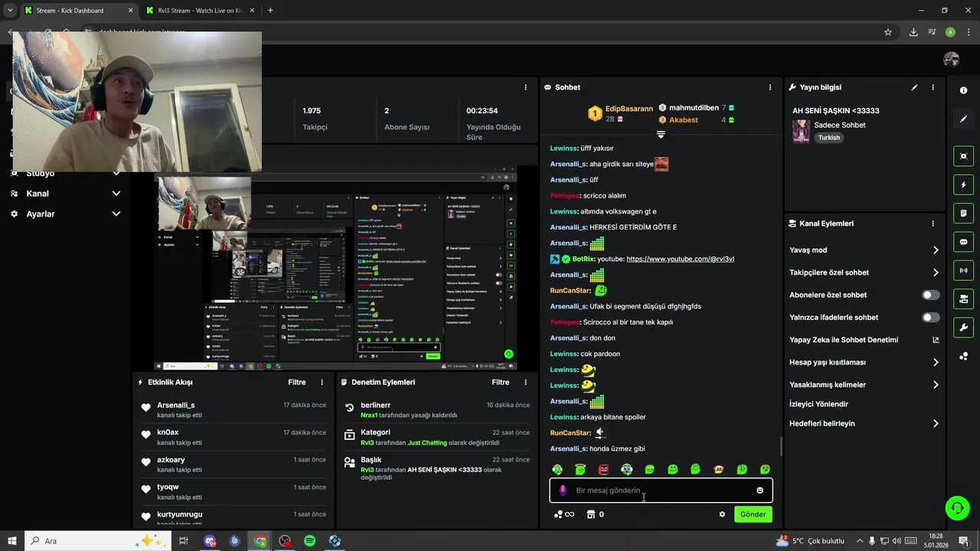Click inside Bir mesaj gönderin field
This screenshot has width=980, height=551.
coord(661,491)
